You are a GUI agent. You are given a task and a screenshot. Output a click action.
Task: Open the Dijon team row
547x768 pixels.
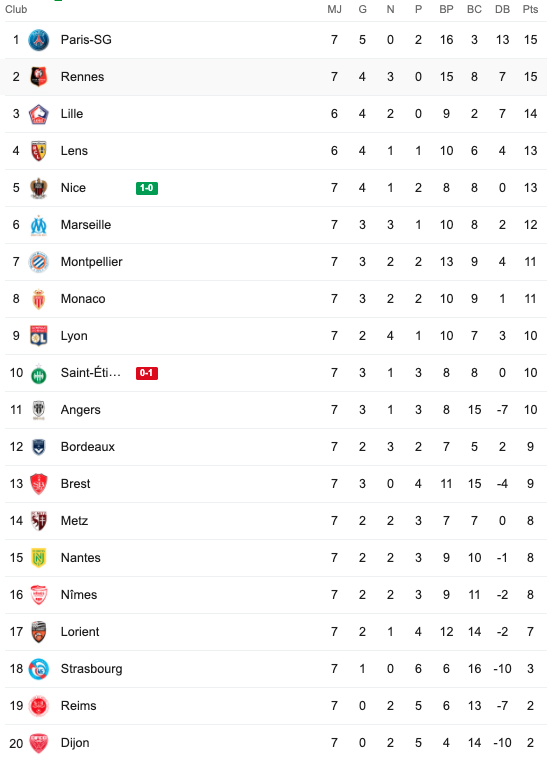coord(276,743)
